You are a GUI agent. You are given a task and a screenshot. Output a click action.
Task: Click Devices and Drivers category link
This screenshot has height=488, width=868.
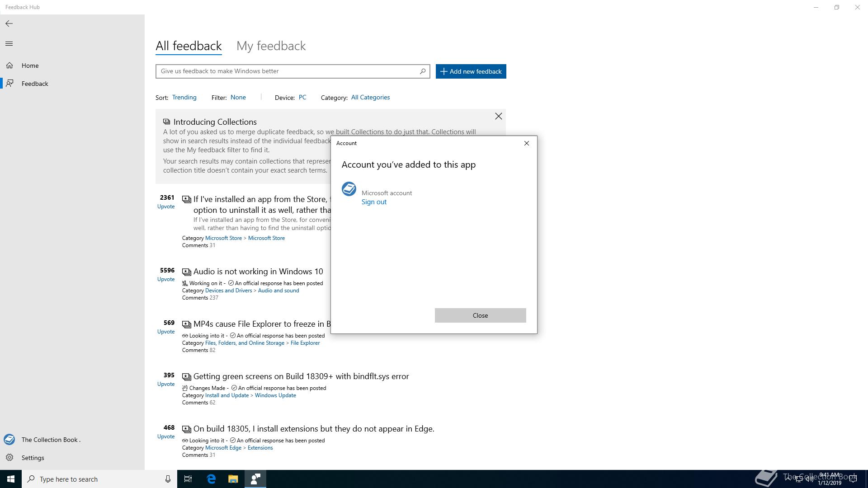(x=228, y=291)
